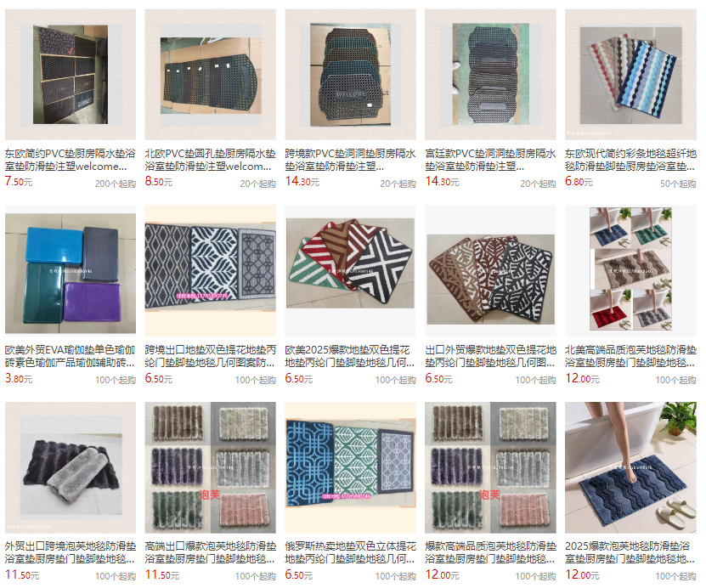The image size is (706, 588).
Task: Select the half-round PVC hole mat thumbnail
Action: click(x=210, y=75)
